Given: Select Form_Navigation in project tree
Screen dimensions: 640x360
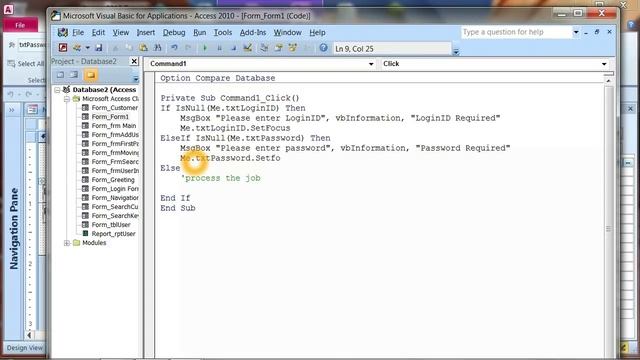Looking at the screenshot, I should point(115,198).
